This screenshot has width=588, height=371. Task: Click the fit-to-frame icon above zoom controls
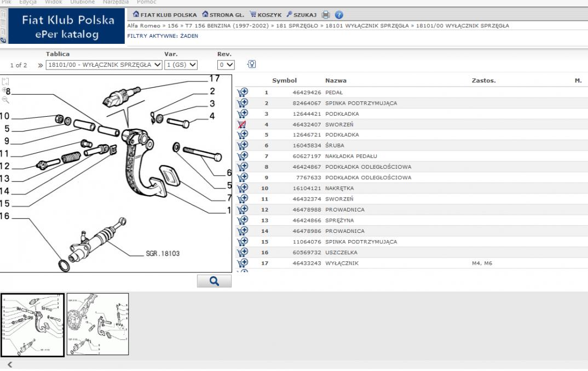tap(6, 82)
